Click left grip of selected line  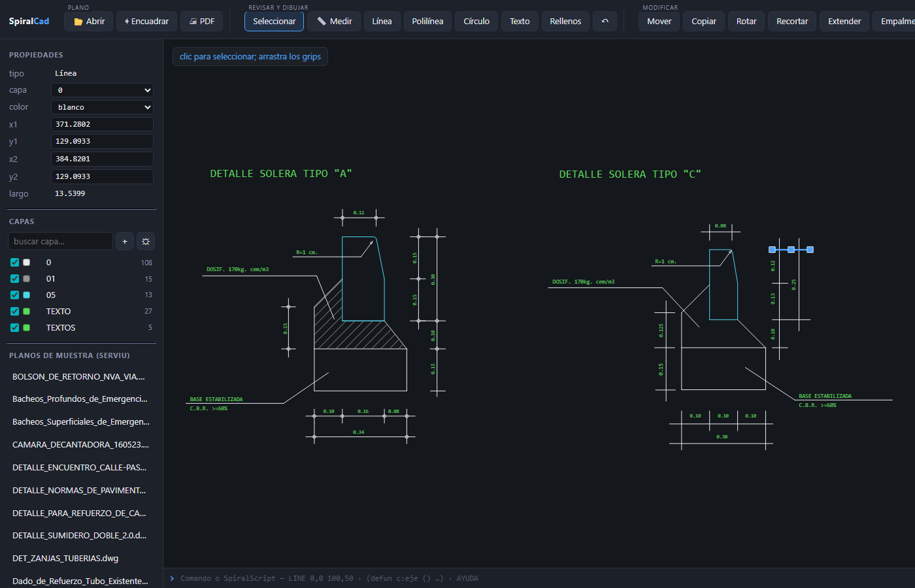pyautogui.click(x=772, y=250)
